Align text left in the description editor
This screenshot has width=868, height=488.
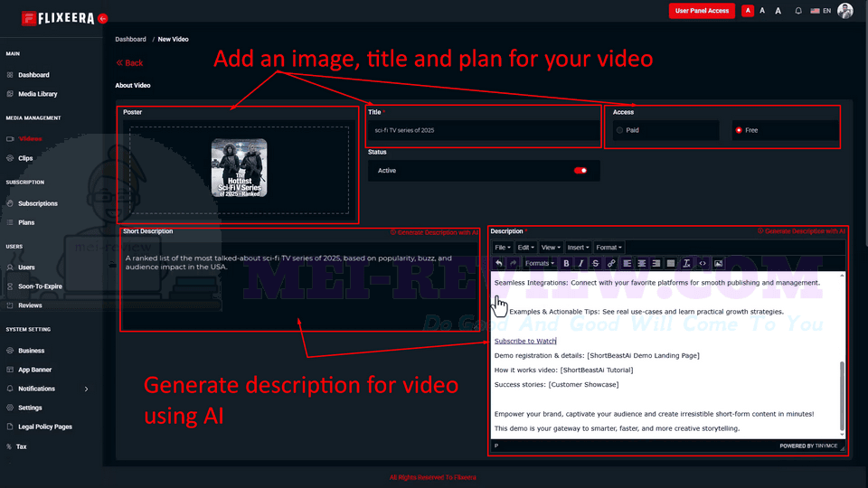(627, 263)
